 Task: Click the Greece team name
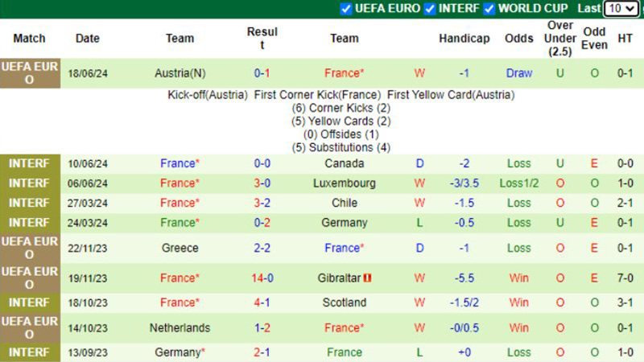[180, 248]
